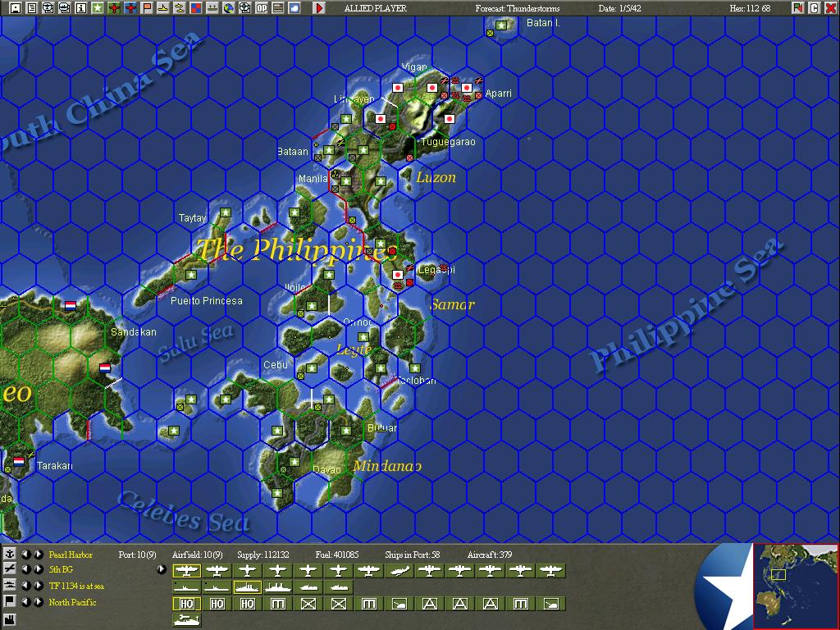This screenshot has width=840, height=630.
Task: Click the airplane icon beside 5th BG
Action: click(x=10, y=569)
